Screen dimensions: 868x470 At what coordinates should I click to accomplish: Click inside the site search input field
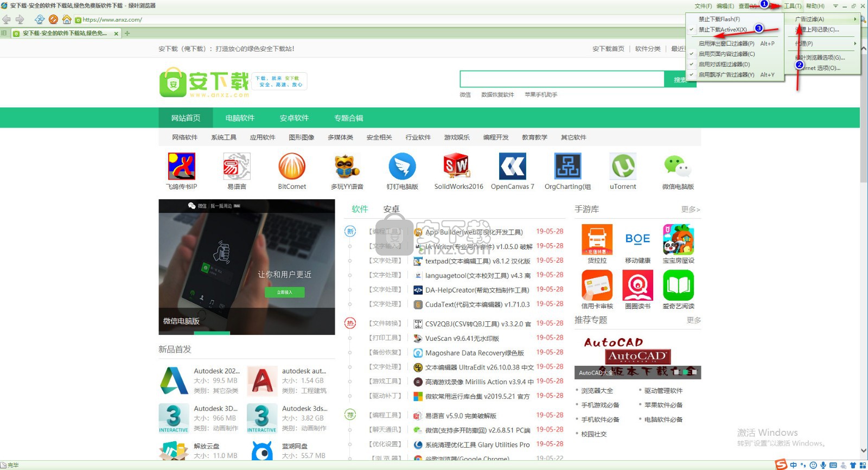pyautogui.click(x=562, y=79)
